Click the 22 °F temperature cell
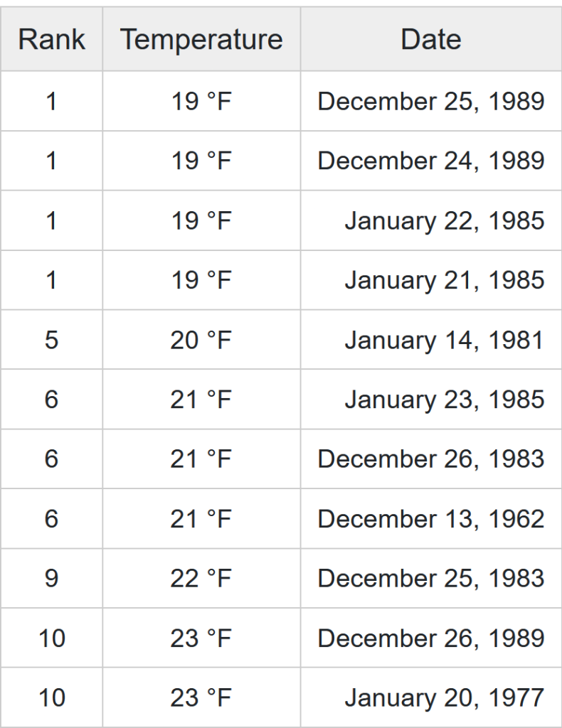The width and height of the screenshot is (562, 728). click(x=201, y=579)
